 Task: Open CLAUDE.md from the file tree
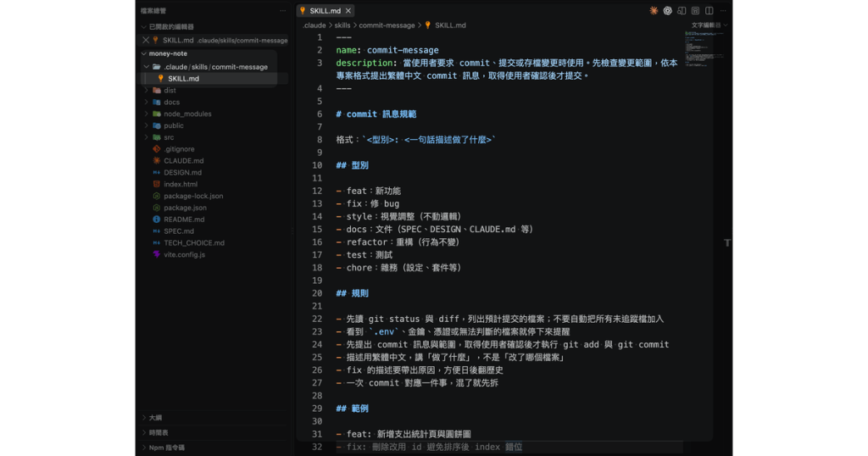[x=184, y=160]
